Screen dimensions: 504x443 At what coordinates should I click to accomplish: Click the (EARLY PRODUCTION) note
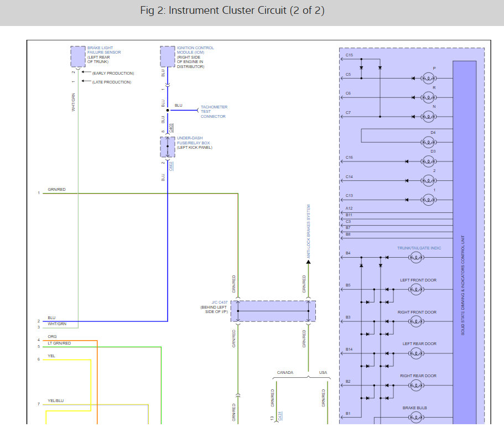113,73
